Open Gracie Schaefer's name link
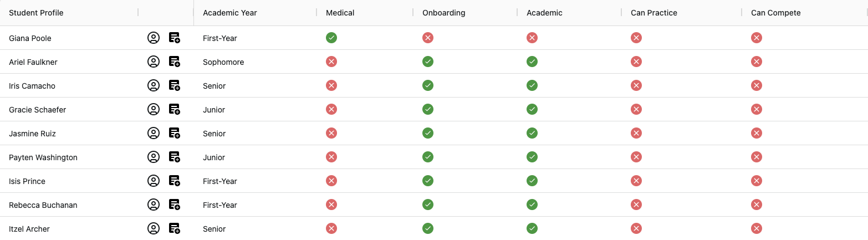 coord(38,110)
